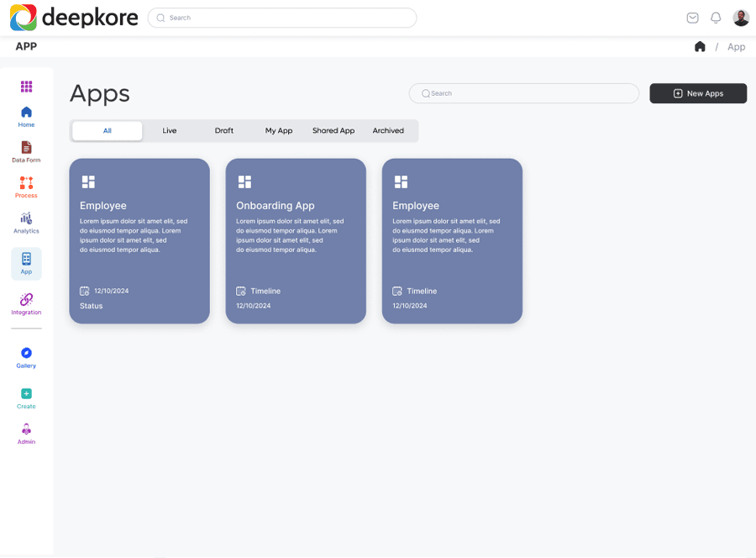This screenshot has height=558, width=756.
Task: Open the Process section icon
Action: click(x=26, y=187)
